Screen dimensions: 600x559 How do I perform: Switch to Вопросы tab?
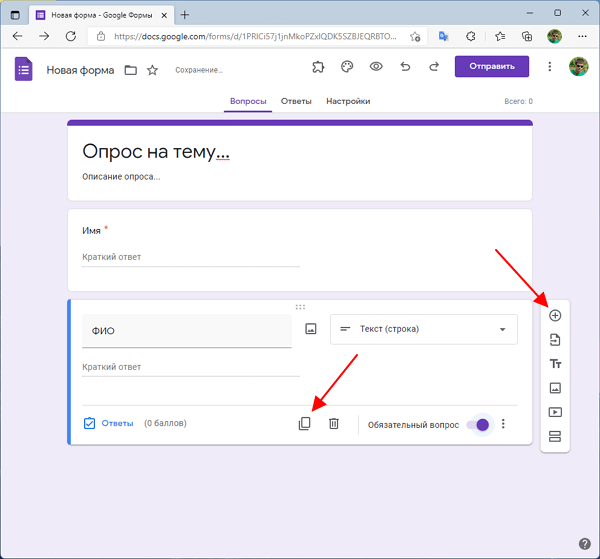tap(248, 101)
